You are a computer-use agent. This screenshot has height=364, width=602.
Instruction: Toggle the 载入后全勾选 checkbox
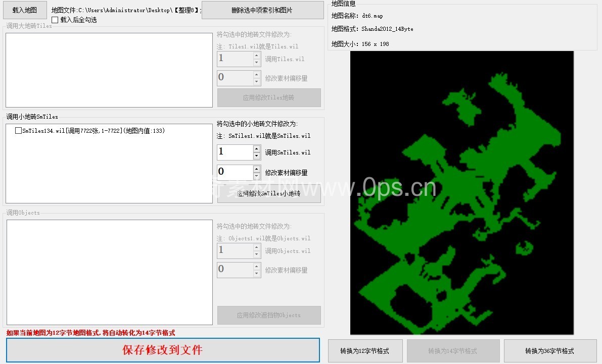[55, 20]
